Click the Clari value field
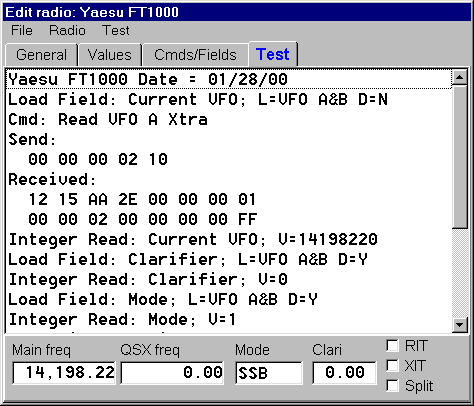 pyautogui.click(x=345, y=373)
